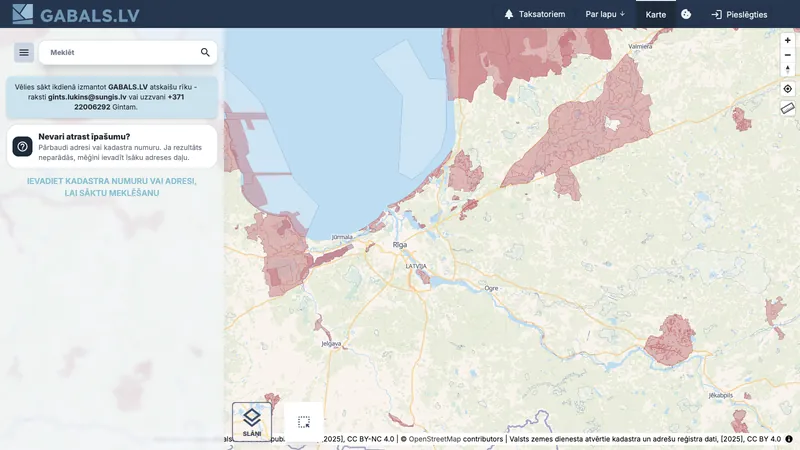This screenshot has height=450, width=800.
Task: Zoom in on the map
Action: click(x=787, y=40)
